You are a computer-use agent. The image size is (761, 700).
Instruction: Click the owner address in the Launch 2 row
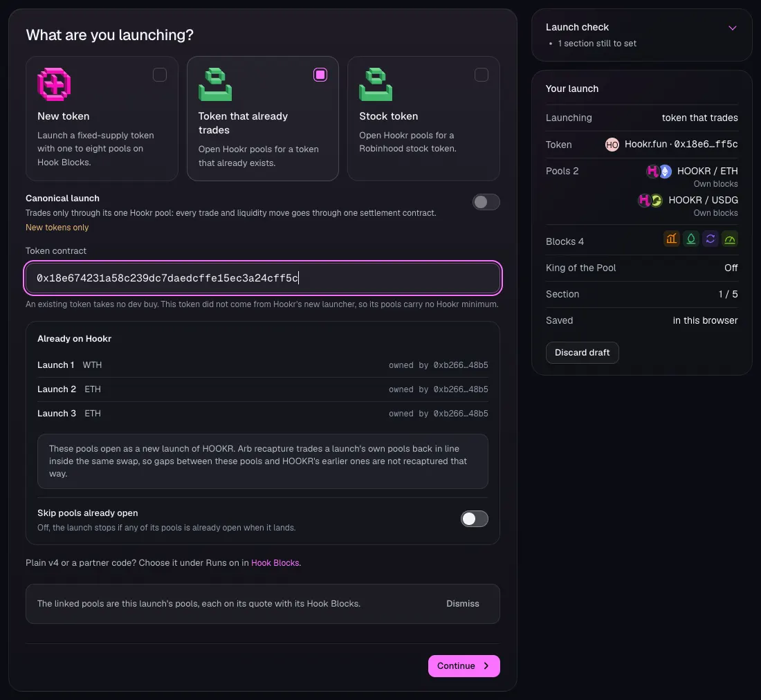point(461,389)
